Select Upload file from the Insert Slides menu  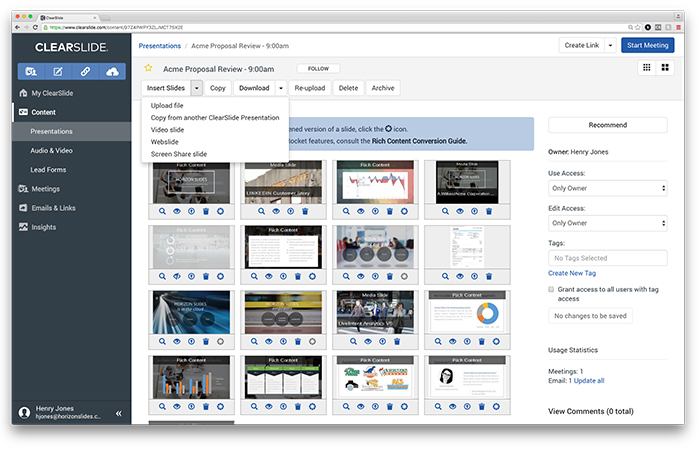coord(167,106)
